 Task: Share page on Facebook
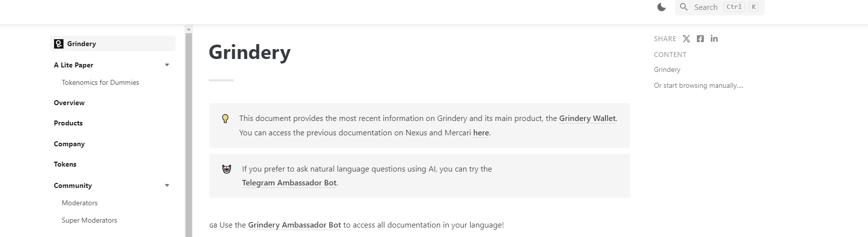pos(700,39)
